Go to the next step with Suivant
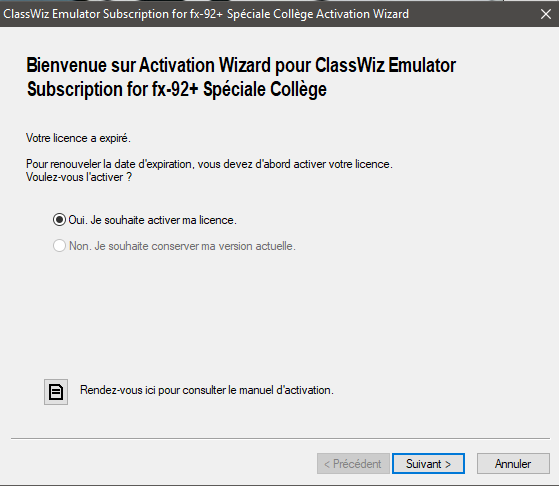 click(x=428, y=464)
